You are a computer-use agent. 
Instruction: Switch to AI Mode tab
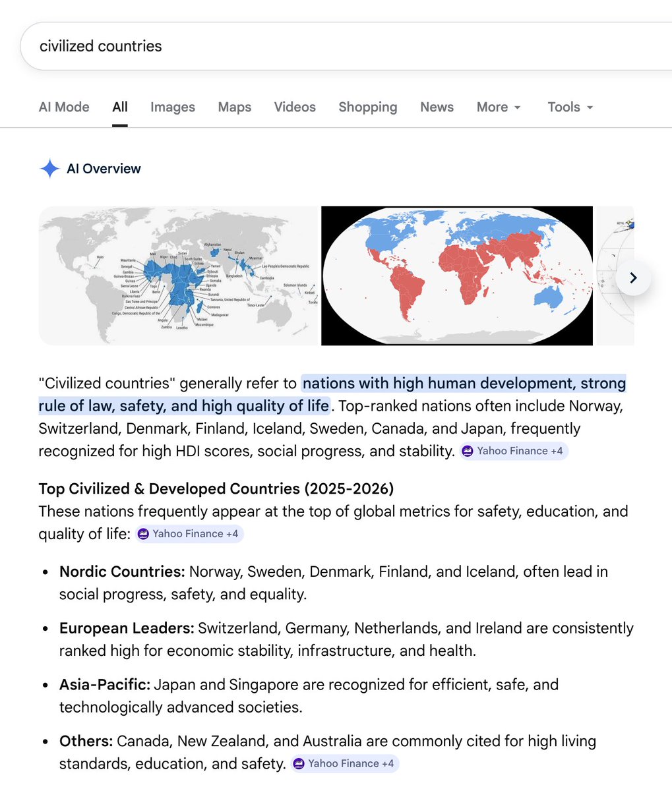click(x=64, y=107)
